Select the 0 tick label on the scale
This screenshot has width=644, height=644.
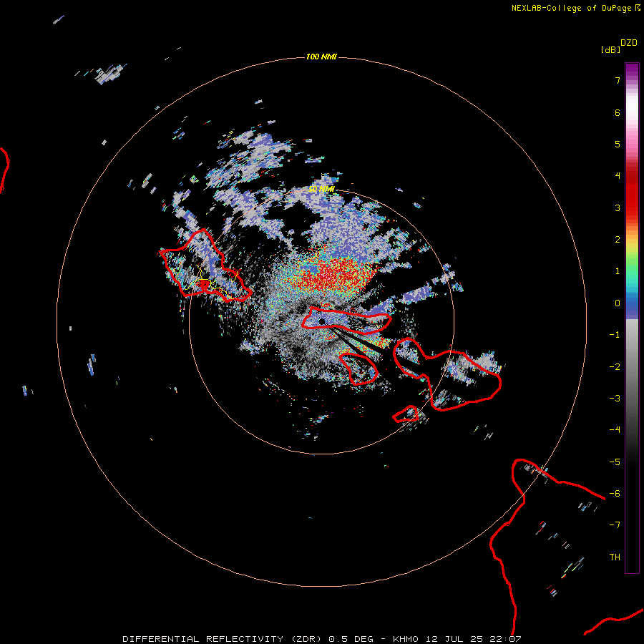(618, 303)
